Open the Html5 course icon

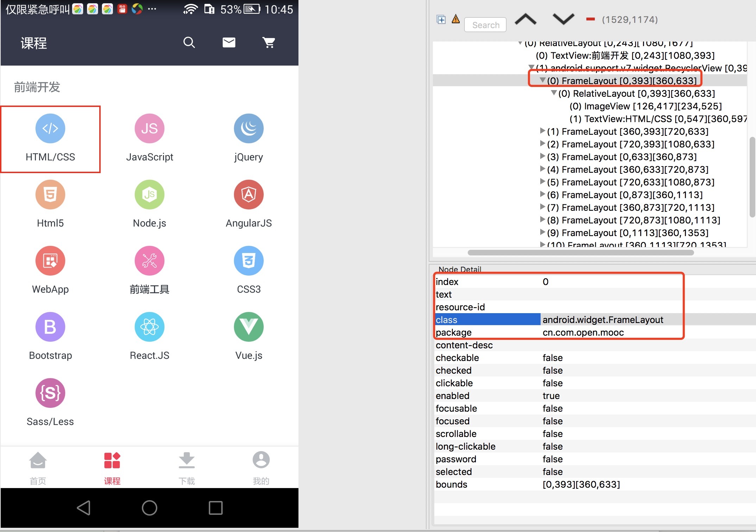tap(50, 194)
